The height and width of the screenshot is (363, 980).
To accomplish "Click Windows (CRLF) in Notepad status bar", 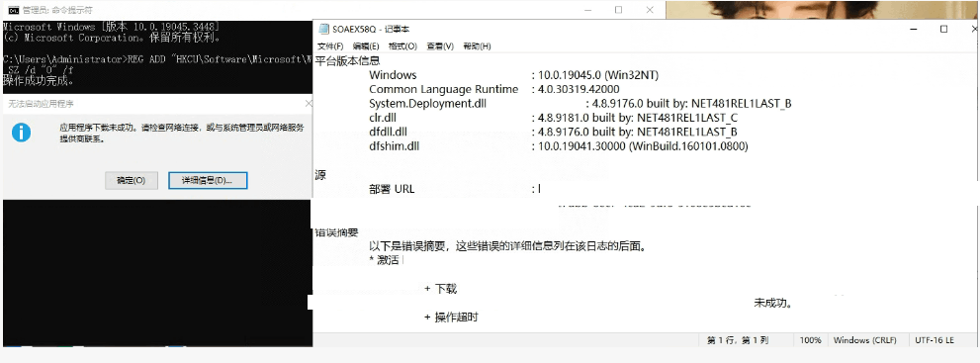I will (x=865, y=340).
